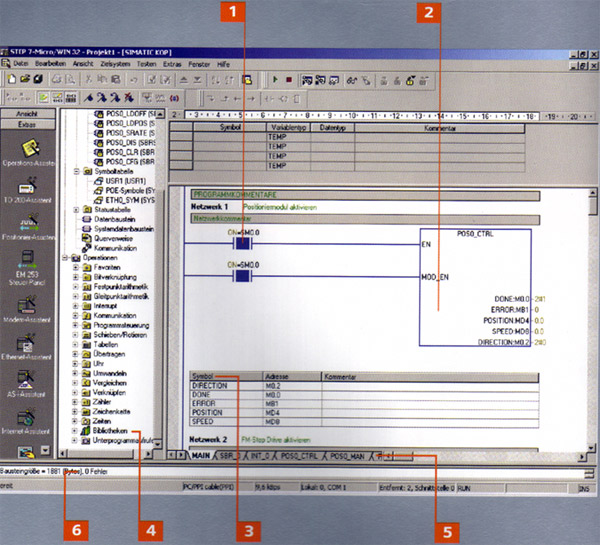
Task: Create a new project with the New icon
Action: (12, 80)
